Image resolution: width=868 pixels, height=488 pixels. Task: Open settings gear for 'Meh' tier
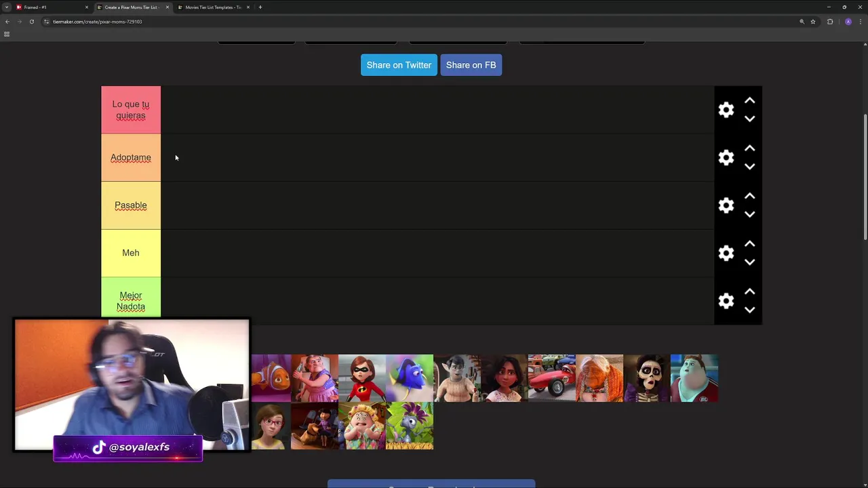click(726, 253)
